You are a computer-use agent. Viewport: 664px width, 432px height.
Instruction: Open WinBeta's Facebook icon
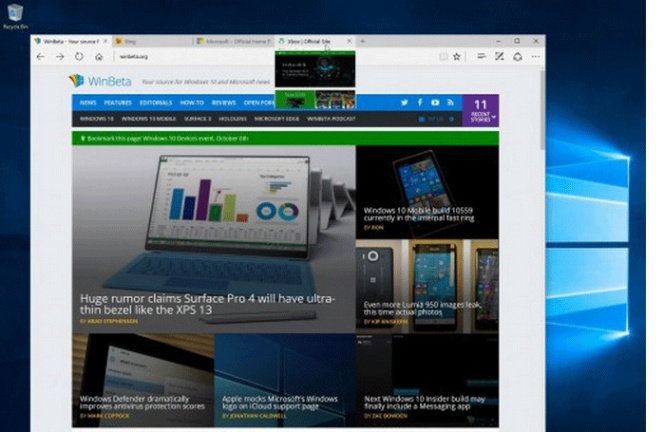point(420,102)
